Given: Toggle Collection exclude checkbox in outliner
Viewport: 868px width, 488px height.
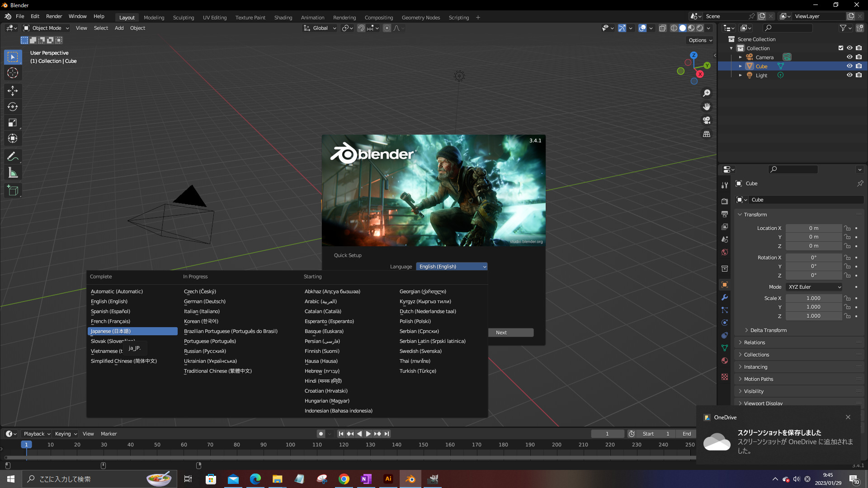Looking at the screenshot, I should coord(841,48).
